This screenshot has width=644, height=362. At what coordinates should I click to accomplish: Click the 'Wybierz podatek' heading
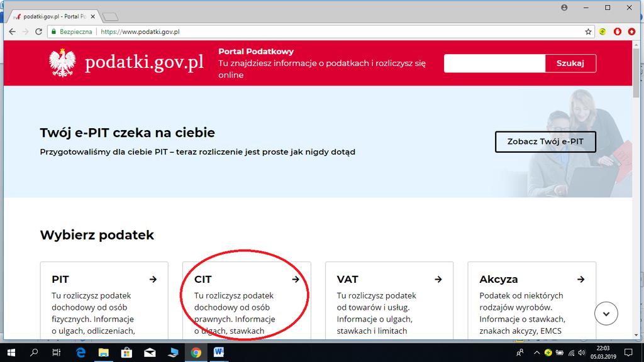(97, 235)
